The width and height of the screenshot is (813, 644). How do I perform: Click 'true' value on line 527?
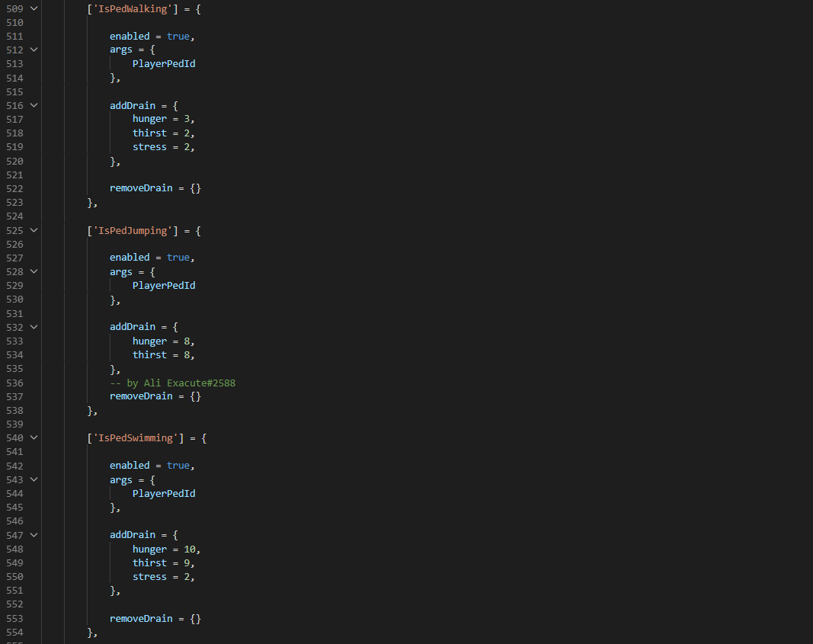point(178,258)
